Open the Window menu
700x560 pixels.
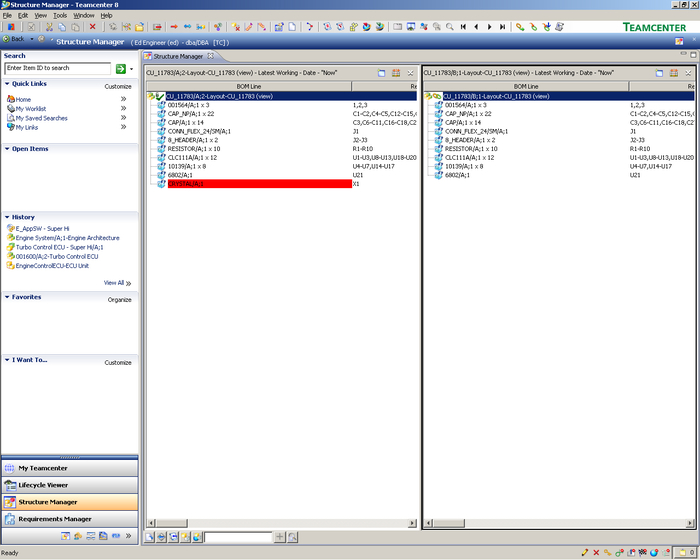[83, 15]
